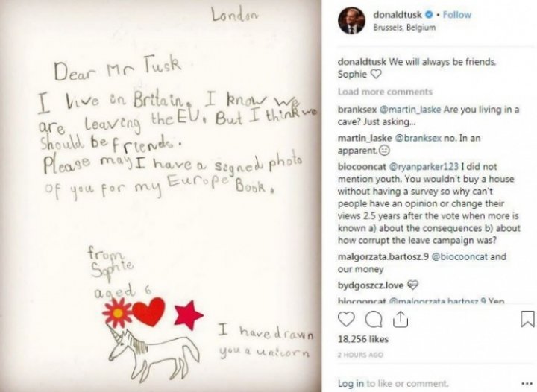The image size is (537, 392).
Task: Open biocooncat's profile from comment
Action: (360, 168)
